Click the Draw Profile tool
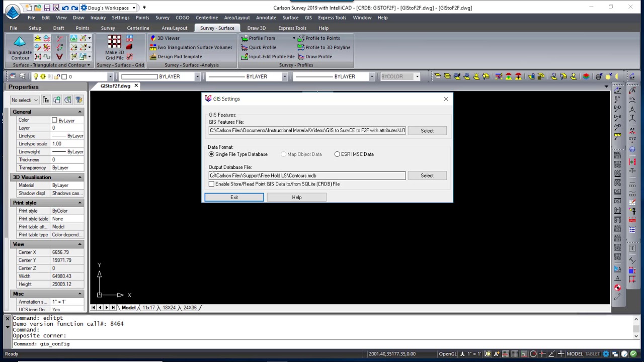Image resolution: width=644 pixels, height=362 pixels. (314, 57)
